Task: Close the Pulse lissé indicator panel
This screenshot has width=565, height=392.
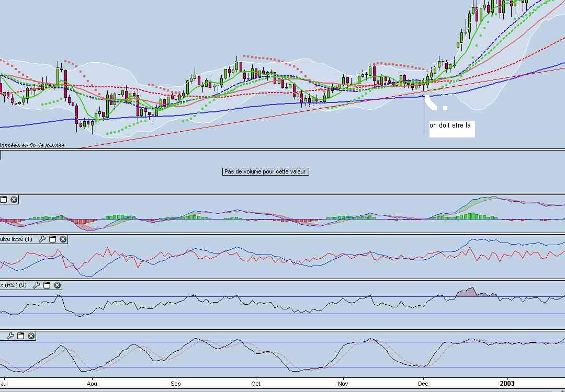Action: pyautogui.click(x=63, y=239)
